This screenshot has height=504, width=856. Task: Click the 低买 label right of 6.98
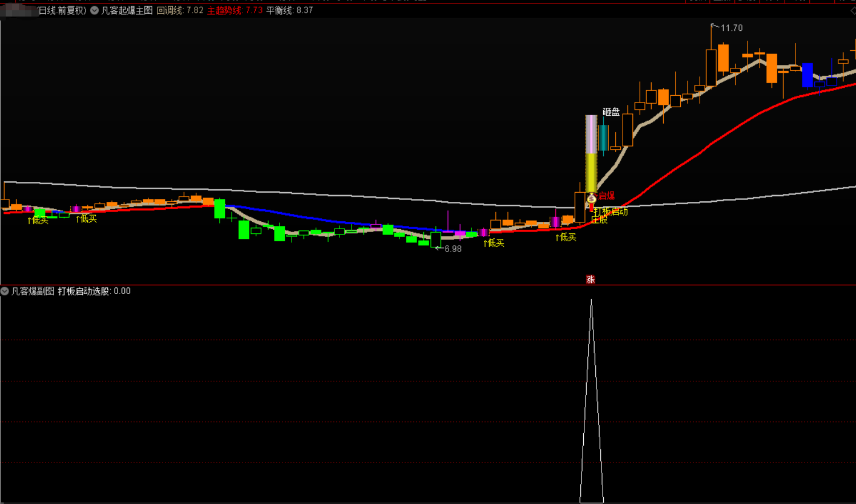[494, 243]
